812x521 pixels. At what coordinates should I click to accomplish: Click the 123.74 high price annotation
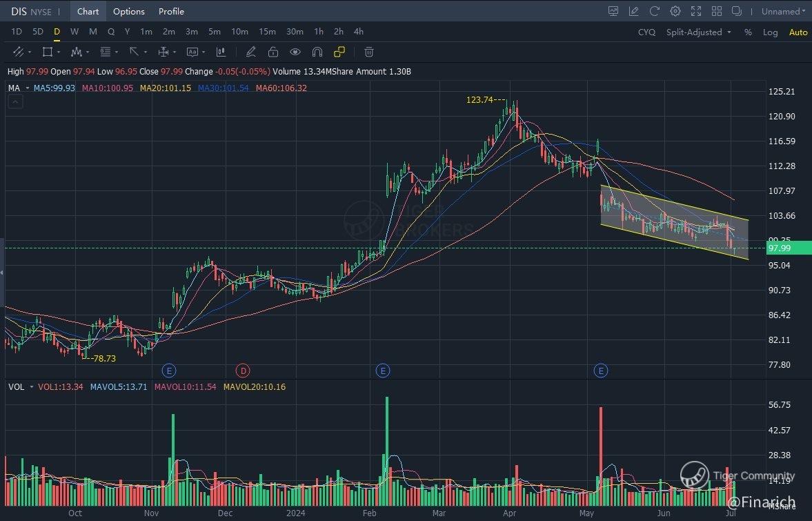(479, 100)
